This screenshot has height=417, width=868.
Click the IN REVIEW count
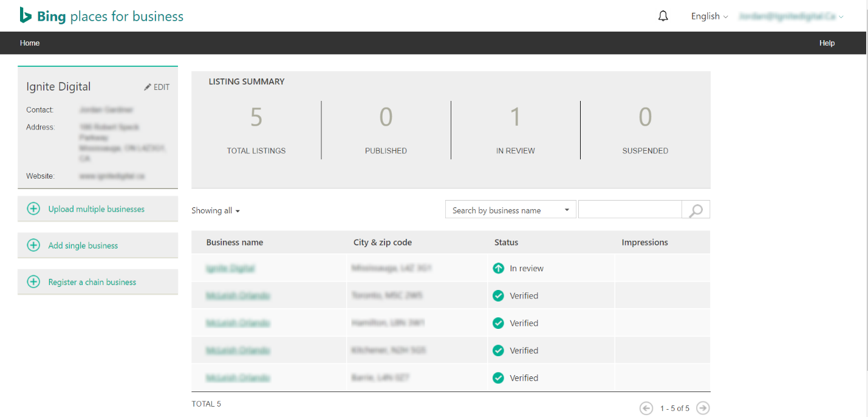tap(515, 117)
